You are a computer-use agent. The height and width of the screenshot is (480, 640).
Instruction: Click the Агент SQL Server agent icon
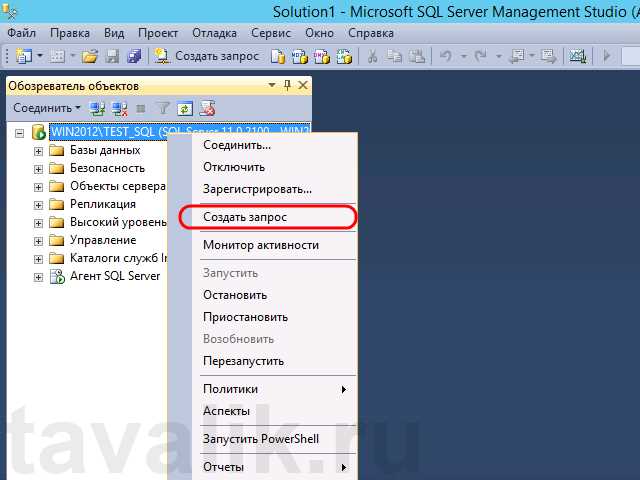57,276
